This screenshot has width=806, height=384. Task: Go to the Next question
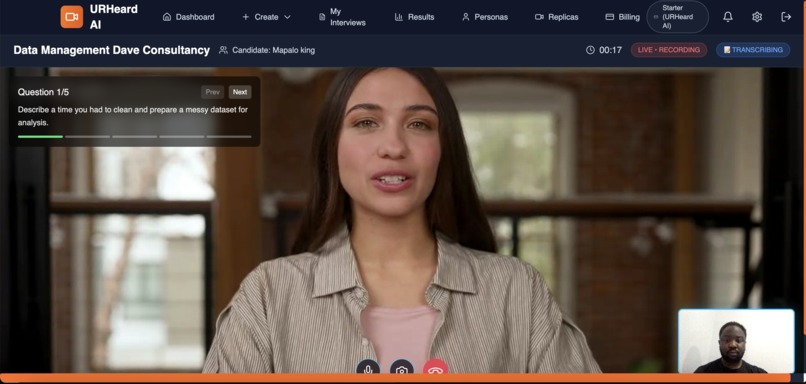click(x=240, y=92)
